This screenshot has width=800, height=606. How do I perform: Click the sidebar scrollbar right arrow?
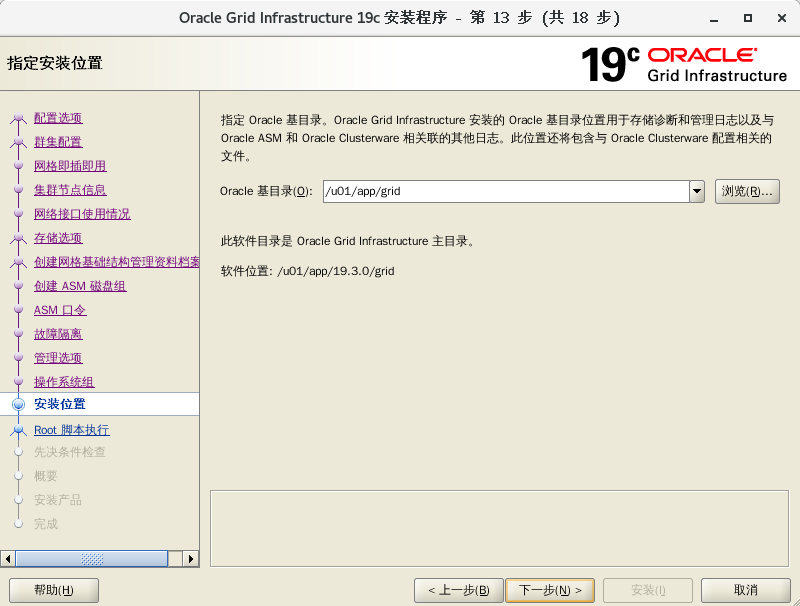(191, 559)
